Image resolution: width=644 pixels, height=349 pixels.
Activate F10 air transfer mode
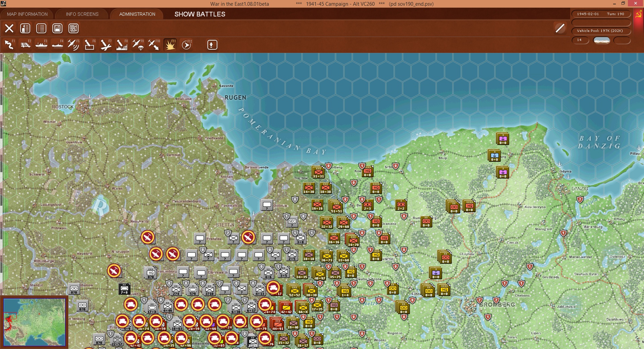(154, 45)
